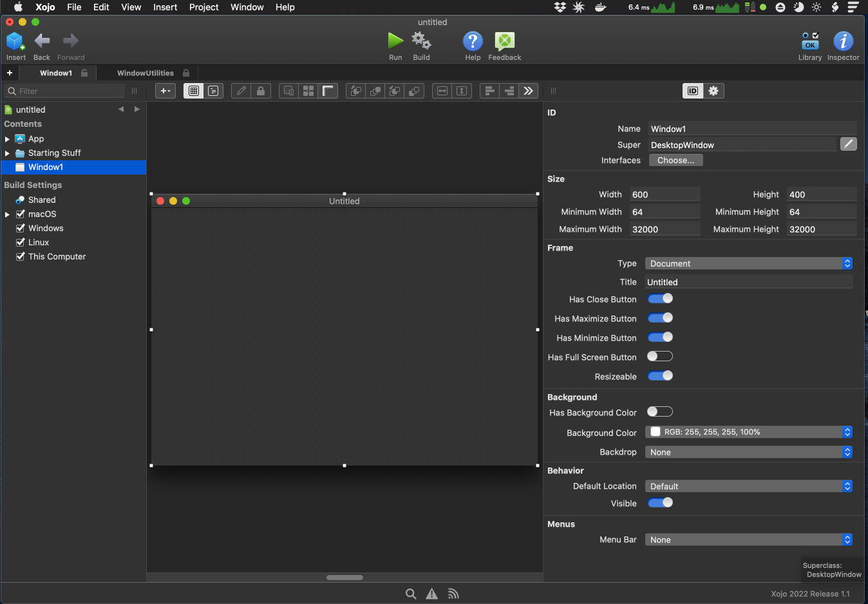Click the Choose... interfaces button
The image size is (868, 604).
click(x=675, y=160)
